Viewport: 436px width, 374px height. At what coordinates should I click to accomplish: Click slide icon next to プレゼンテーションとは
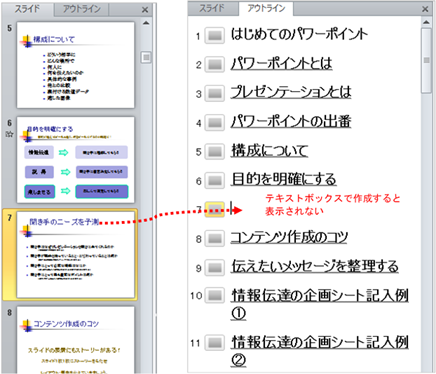point(214,94)
